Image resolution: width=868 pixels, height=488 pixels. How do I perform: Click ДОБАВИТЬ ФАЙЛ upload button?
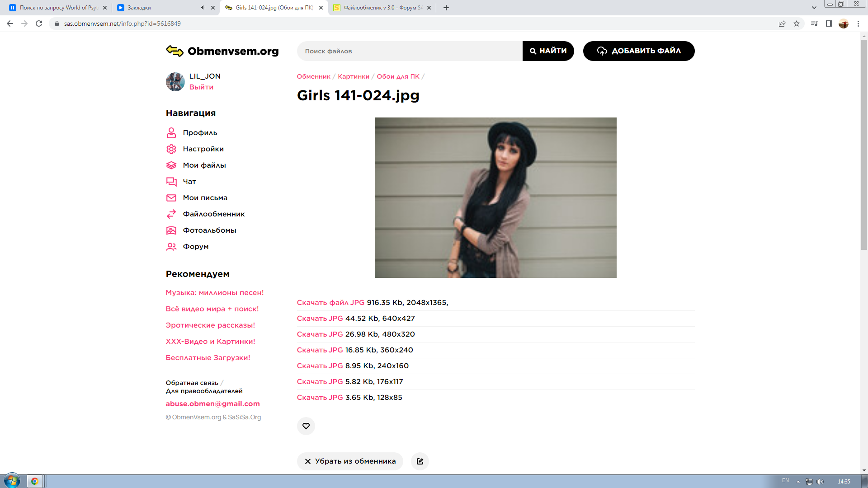[x=638, y=51]
